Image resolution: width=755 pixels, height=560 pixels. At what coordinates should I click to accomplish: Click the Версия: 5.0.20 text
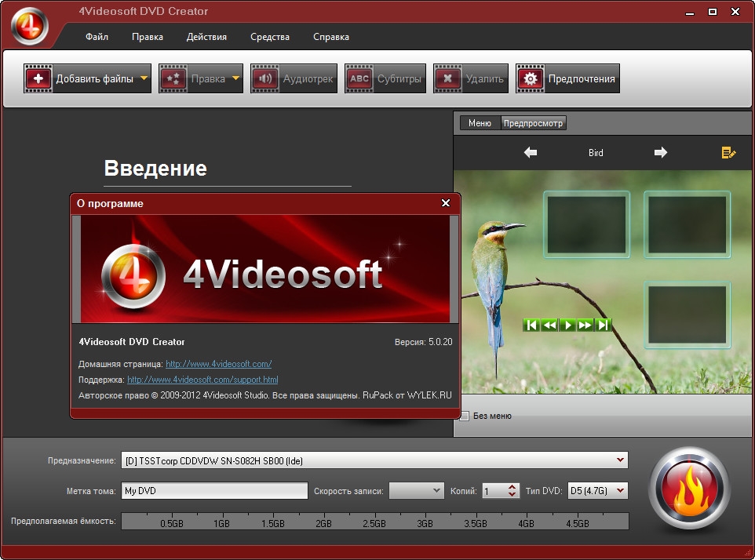click(423, 342)
